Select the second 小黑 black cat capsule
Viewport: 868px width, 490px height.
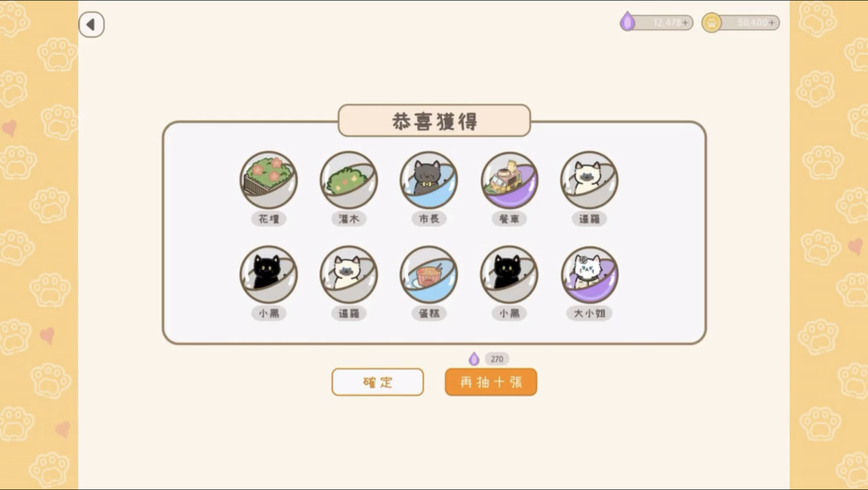point(509,274)
